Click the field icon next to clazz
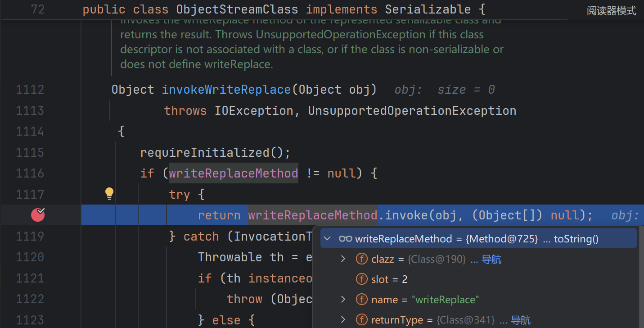644x328 pixels. pyautogui.click(x=361, y=259)
